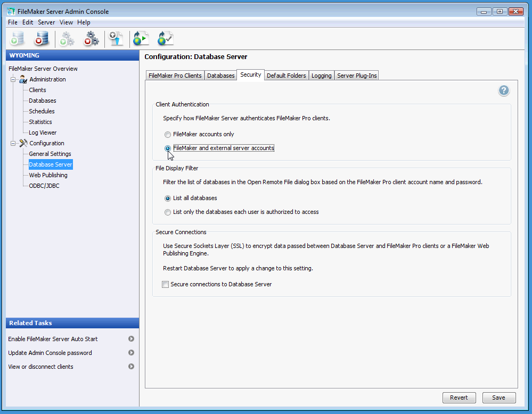Screen dimensions: 532x414
Task: Switch to Default Folders tab
Action: (x=287, y=75)
